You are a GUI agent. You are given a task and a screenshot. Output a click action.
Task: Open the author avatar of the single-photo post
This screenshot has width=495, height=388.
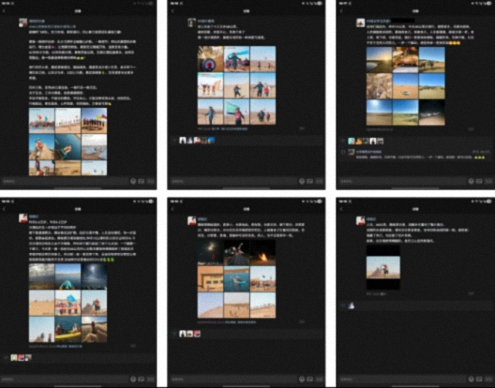click(x=360, y=221)
